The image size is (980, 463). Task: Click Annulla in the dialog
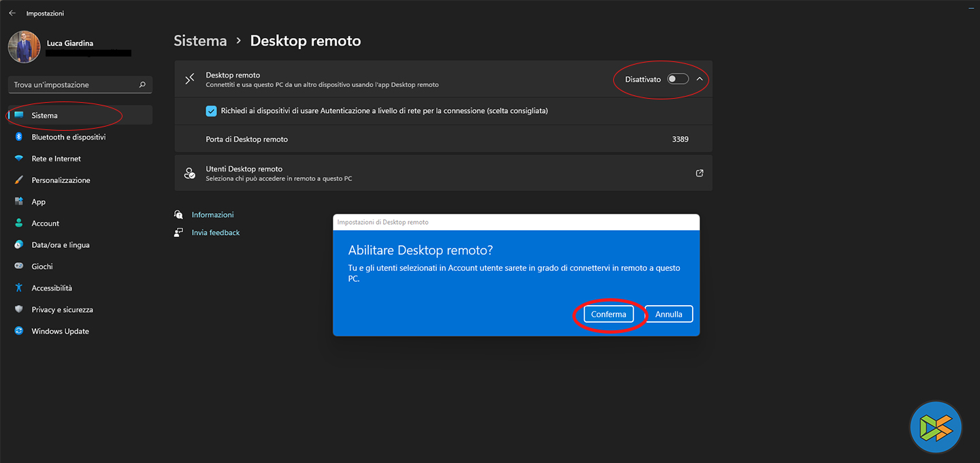668,314
